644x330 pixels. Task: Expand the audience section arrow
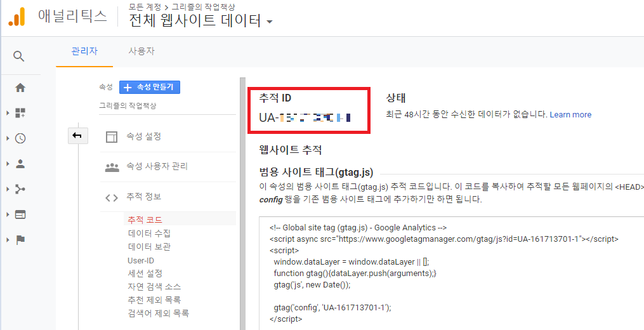click(8, 164)
